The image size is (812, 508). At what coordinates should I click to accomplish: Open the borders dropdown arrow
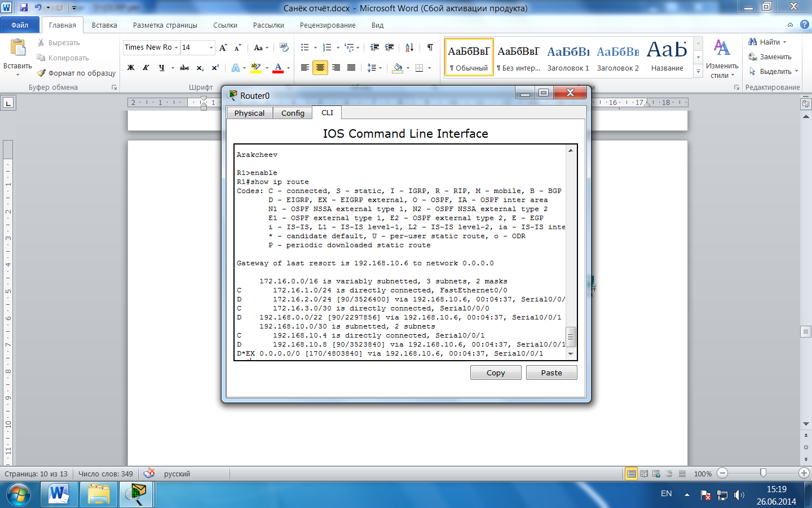pos(430,68)
